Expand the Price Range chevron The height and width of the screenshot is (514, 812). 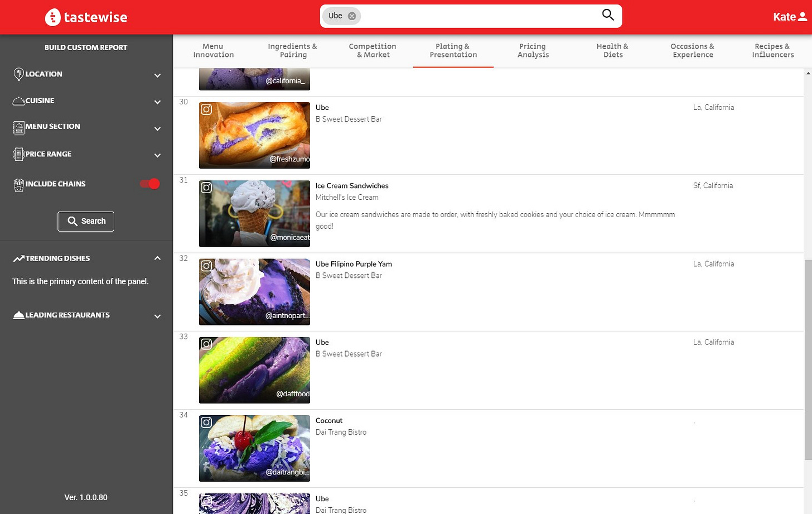click(x=157, y=156)
